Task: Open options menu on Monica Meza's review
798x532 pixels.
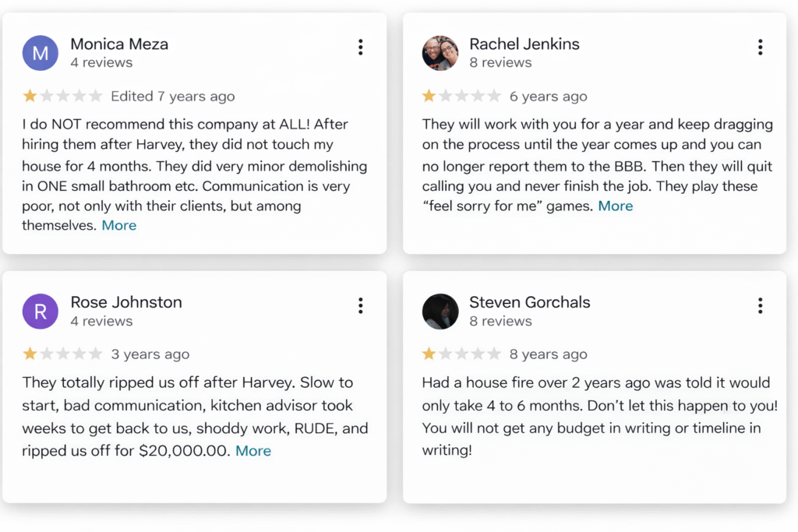Action: [360, 48]
